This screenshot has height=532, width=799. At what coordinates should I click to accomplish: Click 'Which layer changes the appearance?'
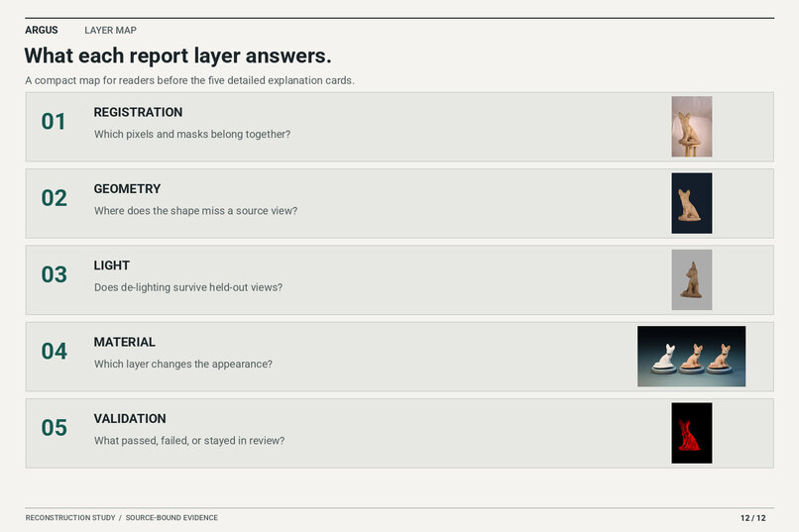coord(183,364)
